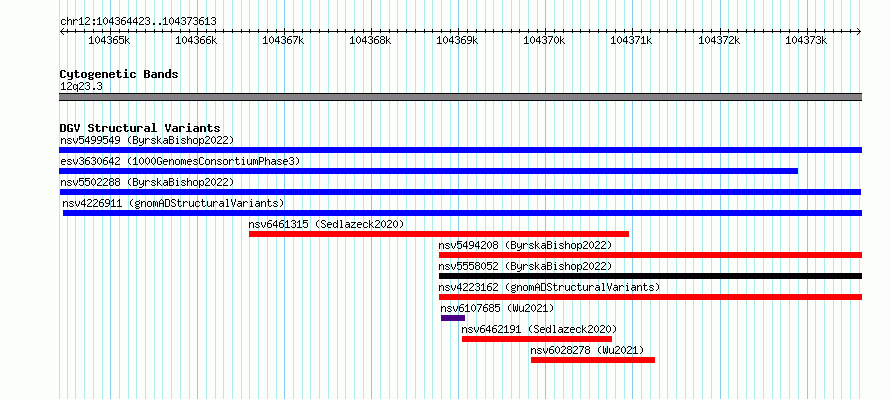This screenshot has height=399, width=890.
Task: Click the gray 12q23.3 cytogenetic band bar
Action: [x=460, y=97]
